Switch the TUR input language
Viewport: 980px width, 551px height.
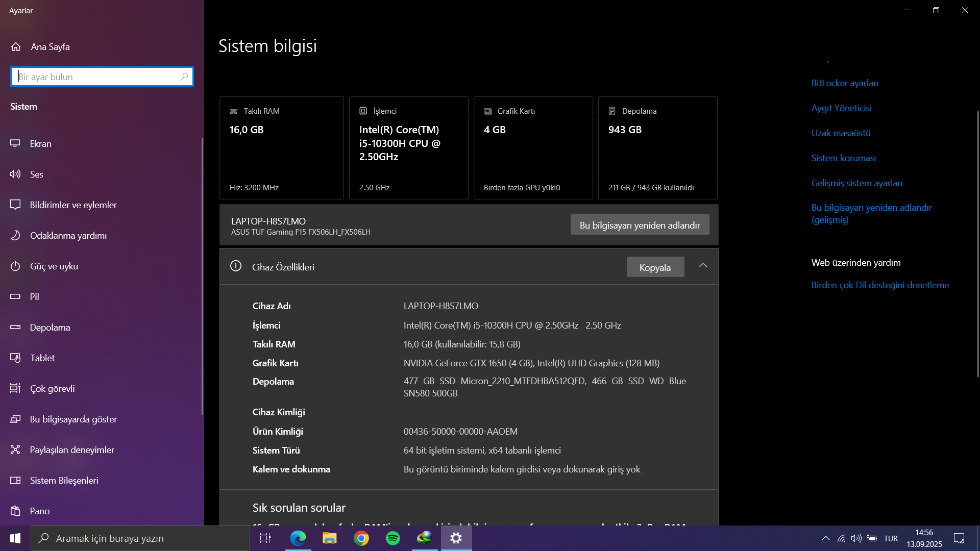pyautogui.click(x=891, y=538)
